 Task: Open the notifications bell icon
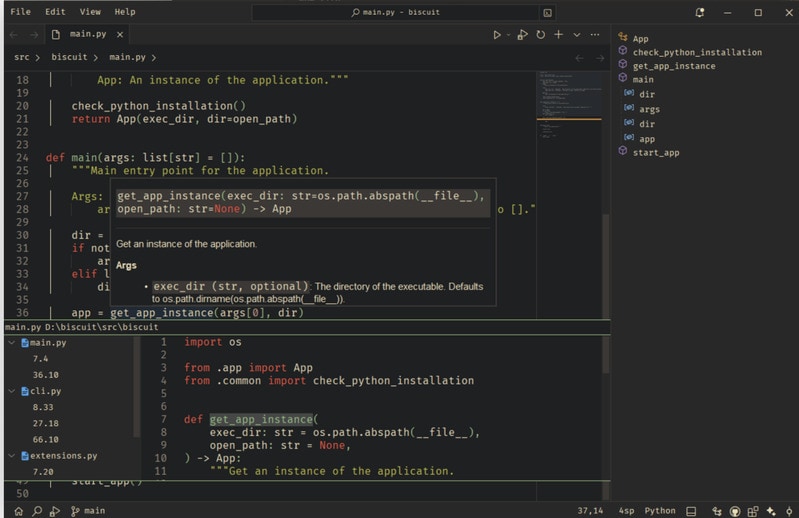click(x=700, y=12)
